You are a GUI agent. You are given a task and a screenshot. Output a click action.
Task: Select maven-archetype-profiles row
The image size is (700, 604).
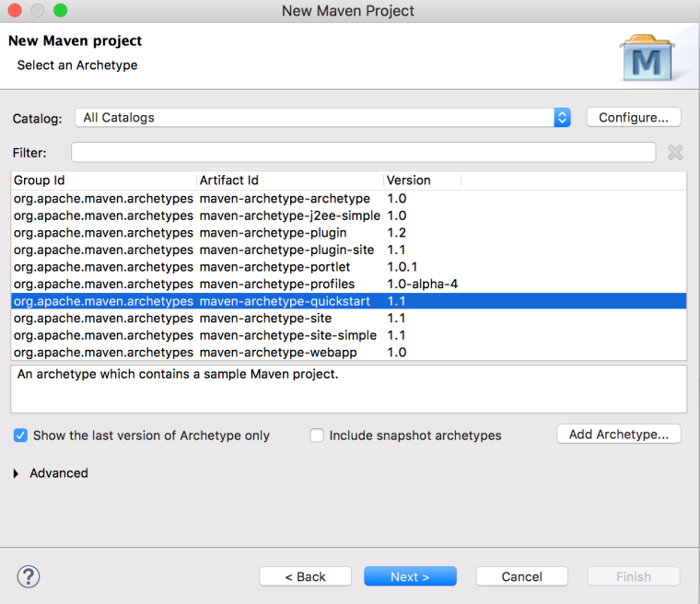[349, 285]
